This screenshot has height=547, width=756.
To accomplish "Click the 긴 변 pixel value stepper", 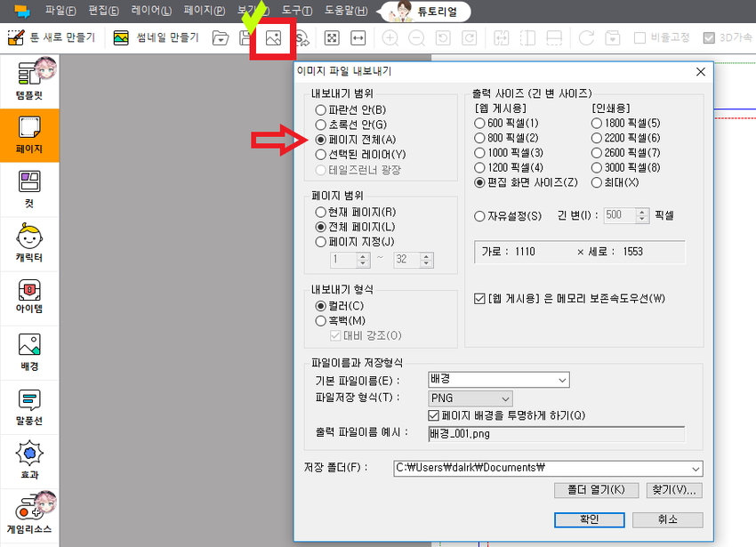I will (x=642, y=215).
